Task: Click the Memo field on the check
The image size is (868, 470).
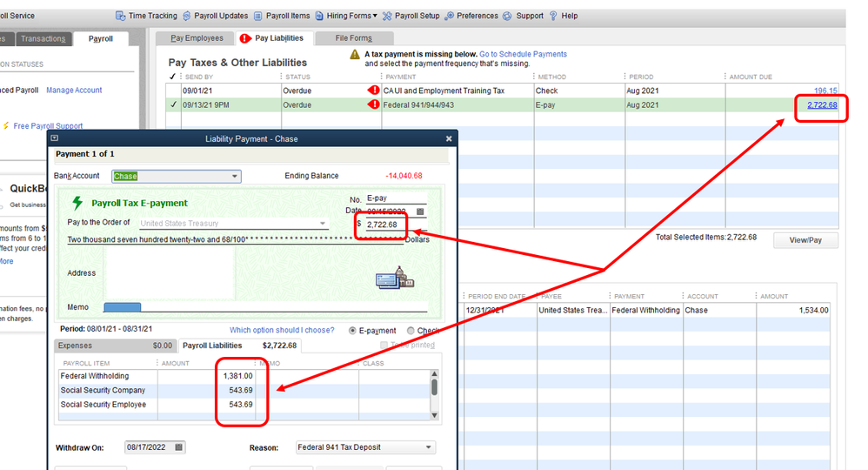Action: coord(266,307)
